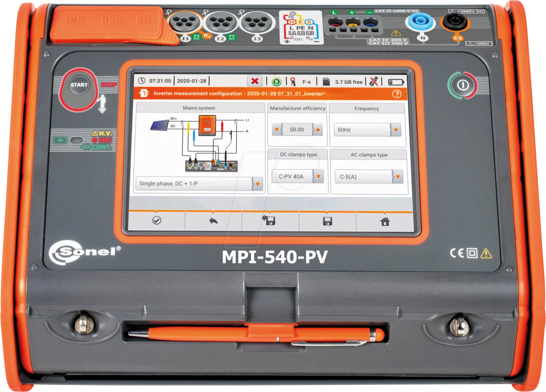Open the Frequency 50Hz dropdown
Image resolution: width=546 pixels, height=392 pixels.
396,130
